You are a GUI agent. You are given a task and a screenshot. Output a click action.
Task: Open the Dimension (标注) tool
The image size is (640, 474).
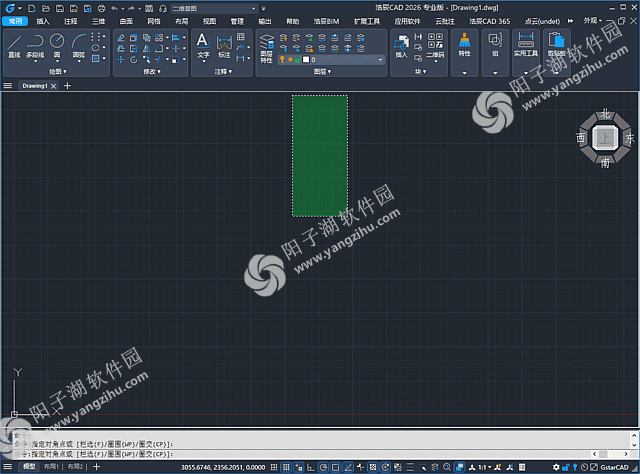click(x=224, y=46)
